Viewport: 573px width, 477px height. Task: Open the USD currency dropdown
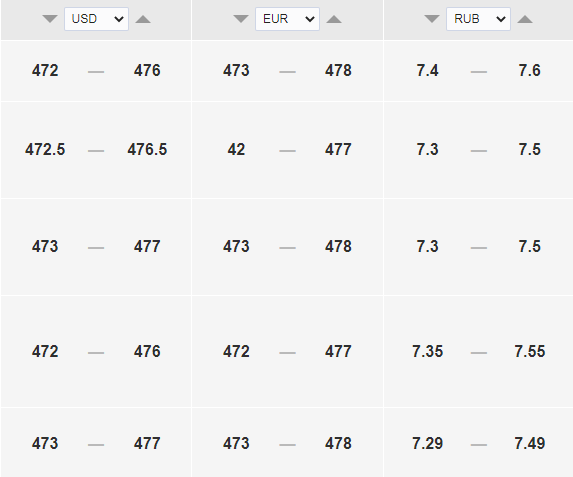[96, 19]
